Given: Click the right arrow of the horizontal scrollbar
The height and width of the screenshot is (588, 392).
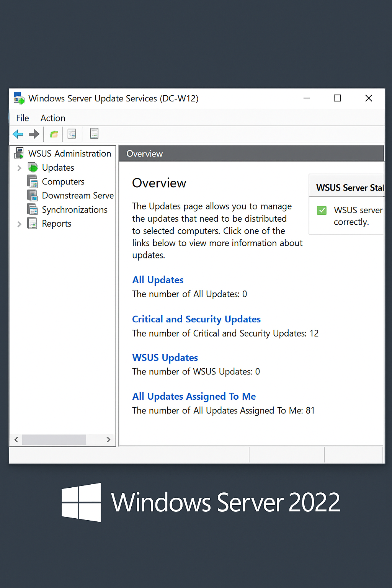Looking at the screenshot, I should 109,439.
